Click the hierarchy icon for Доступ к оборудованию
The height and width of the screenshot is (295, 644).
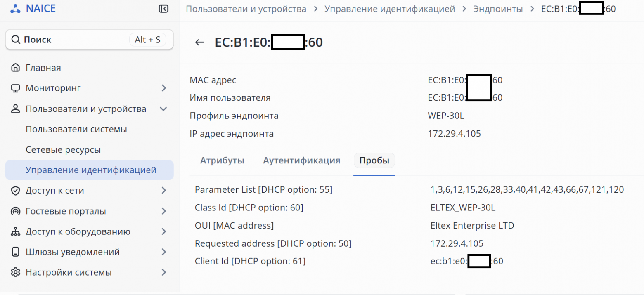(15, 232)
